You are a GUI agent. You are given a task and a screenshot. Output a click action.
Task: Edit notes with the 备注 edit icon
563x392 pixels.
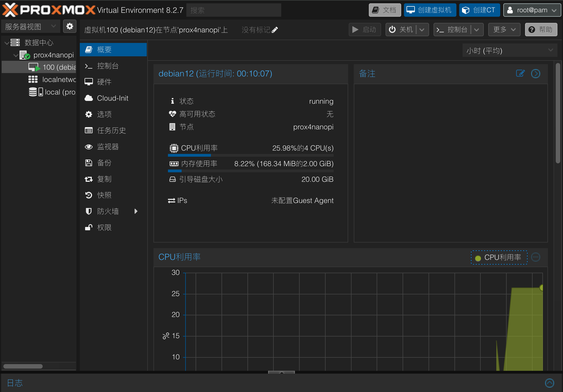pos(520,73)
